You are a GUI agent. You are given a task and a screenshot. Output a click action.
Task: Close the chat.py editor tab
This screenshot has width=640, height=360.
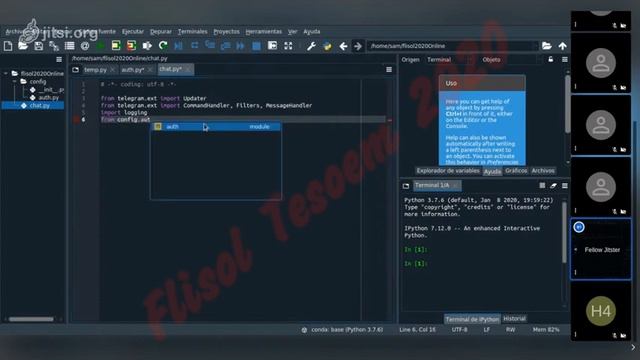coord(188,70)
